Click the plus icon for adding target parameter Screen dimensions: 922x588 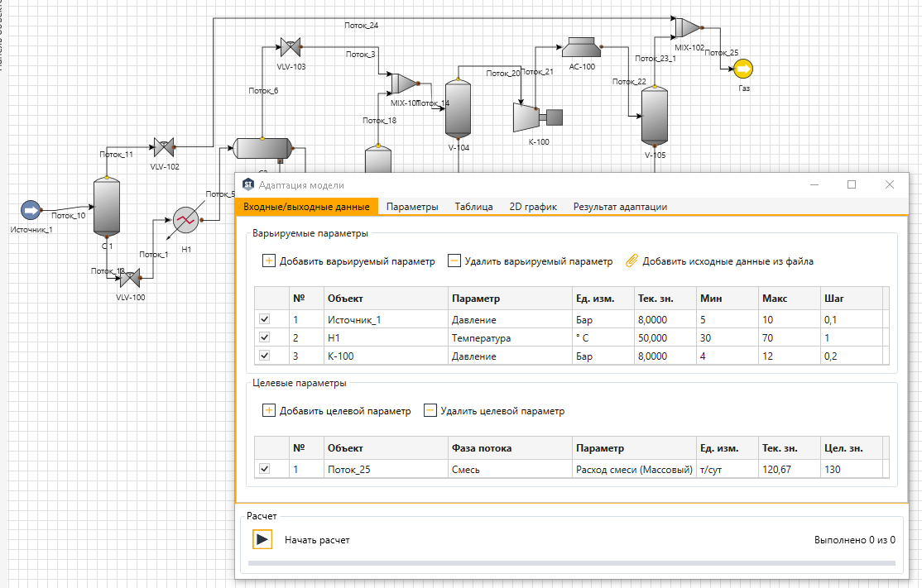[269, 410]
